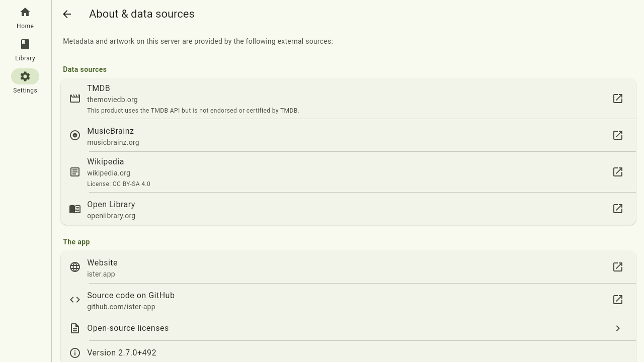Click The app section heading
This screenshot has width=644, height=362.
76,242
